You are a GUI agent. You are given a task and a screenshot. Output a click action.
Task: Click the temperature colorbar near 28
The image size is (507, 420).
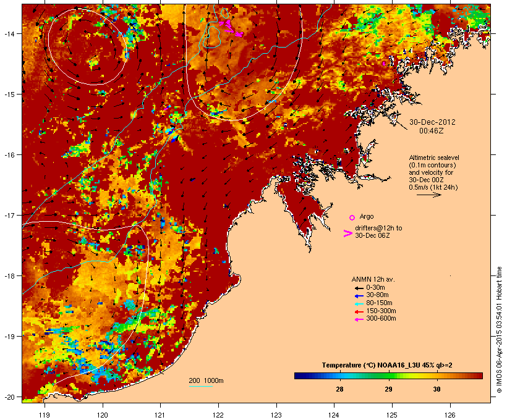tap(339, 376)
